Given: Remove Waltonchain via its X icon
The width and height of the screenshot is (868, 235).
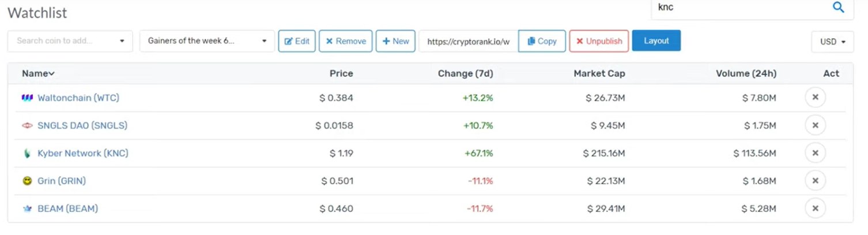Looking at the screenshot, I should [815, 98].
